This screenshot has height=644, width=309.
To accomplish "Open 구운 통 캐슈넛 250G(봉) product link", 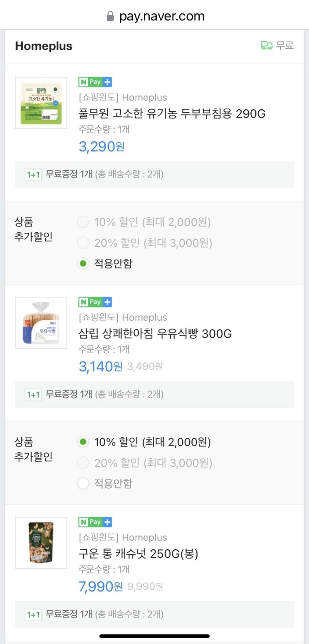I will tap(138, 553).
